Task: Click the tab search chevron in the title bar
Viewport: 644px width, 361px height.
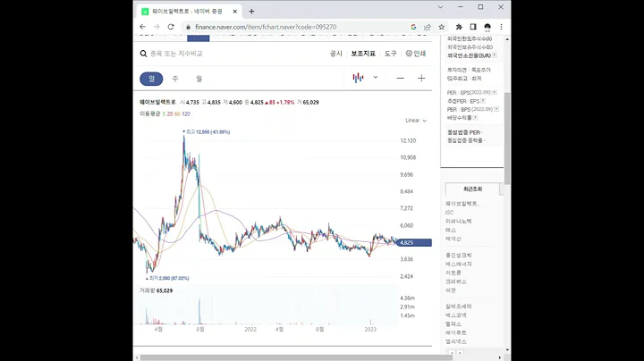Action: coord(440,7)
